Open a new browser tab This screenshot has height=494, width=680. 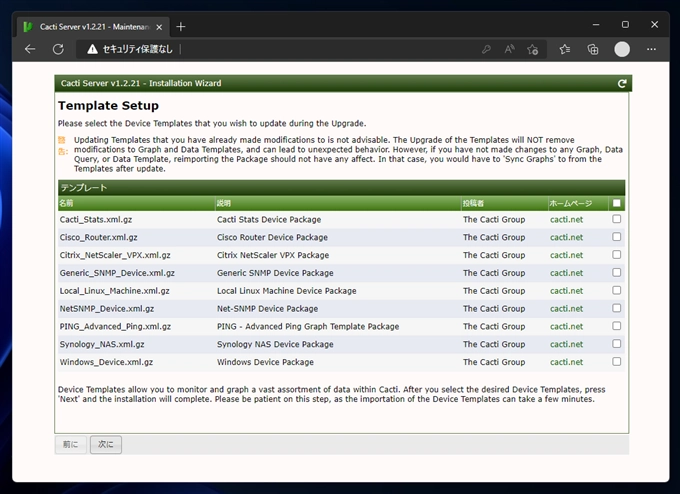click(181, 27)
